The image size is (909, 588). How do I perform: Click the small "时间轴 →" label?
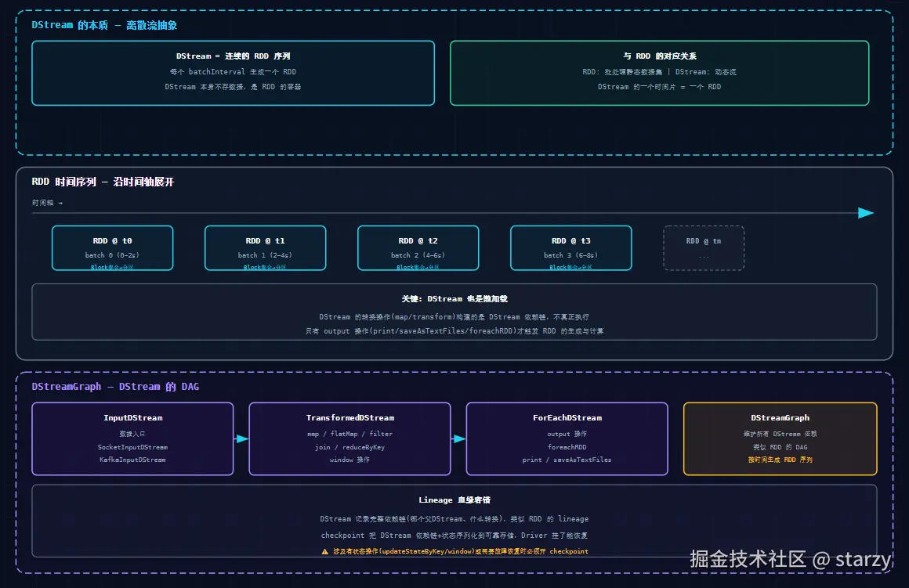pos(47,203)
